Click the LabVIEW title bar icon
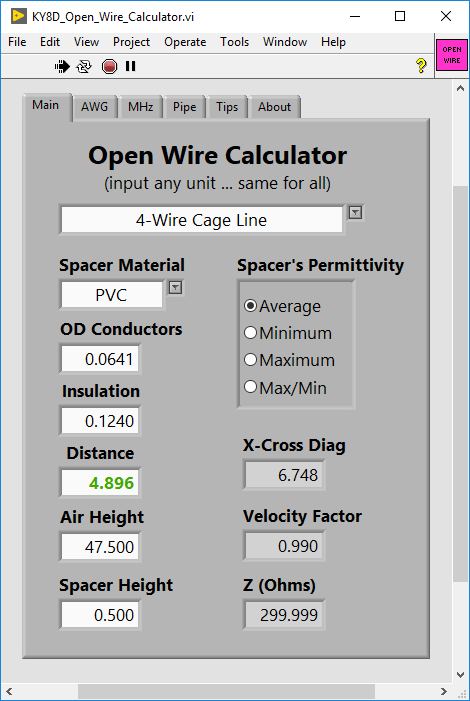Viewport: 470px width, 701px height. tap(18, 17)
